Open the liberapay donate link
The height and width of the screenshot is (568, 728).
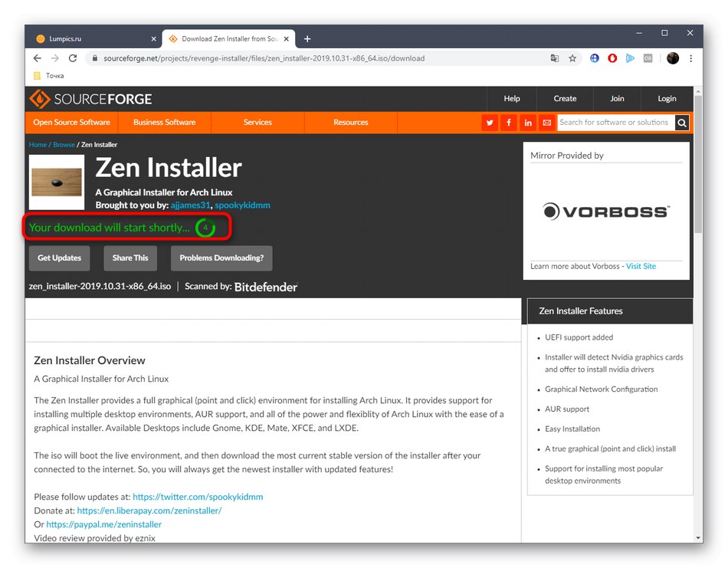149,511
